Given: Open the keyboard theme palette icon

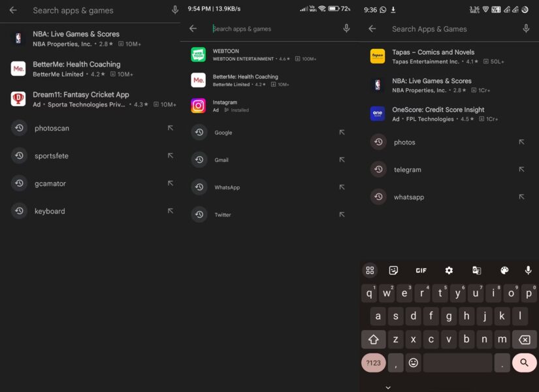Looking at the screenshot, I should (x=504, y=270).
